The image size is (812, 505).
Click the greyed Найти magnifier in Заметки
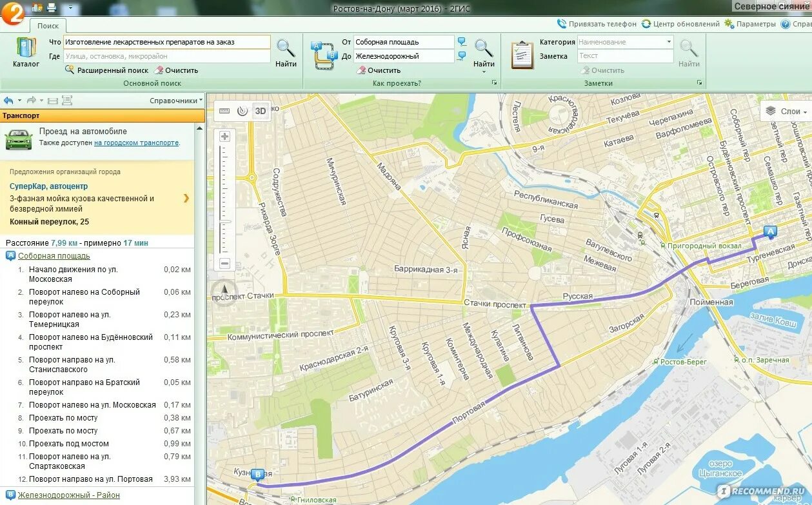(689, 53)
